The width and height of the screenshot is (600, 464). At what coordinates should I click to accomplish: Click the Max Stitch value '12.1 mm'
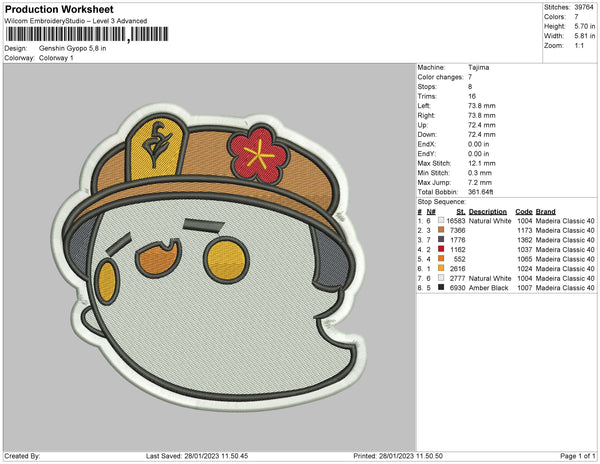point(482,163)
